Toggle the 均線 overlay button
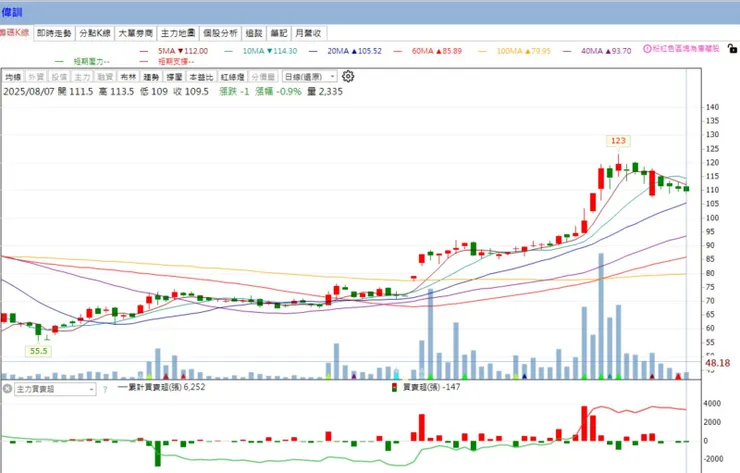The width and height of the screenshot is (740, 473). (13, 77)
